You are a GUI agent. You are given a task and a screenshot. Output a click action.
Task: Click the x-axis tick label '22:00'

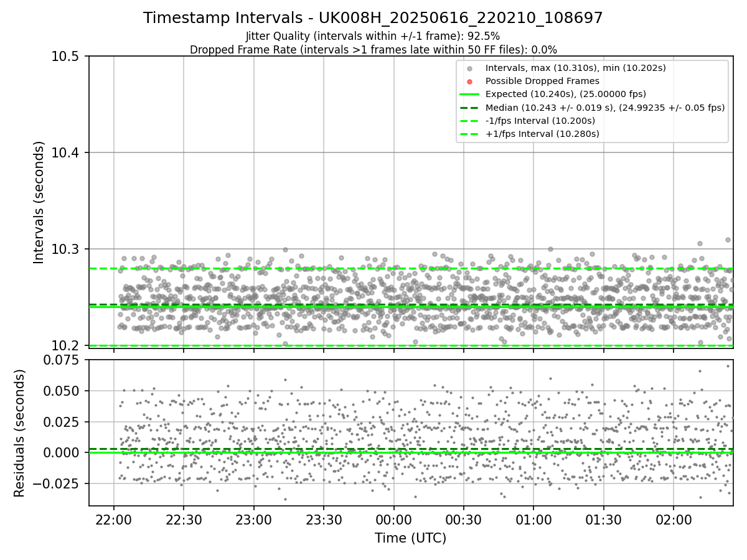[x=113, y=520]
